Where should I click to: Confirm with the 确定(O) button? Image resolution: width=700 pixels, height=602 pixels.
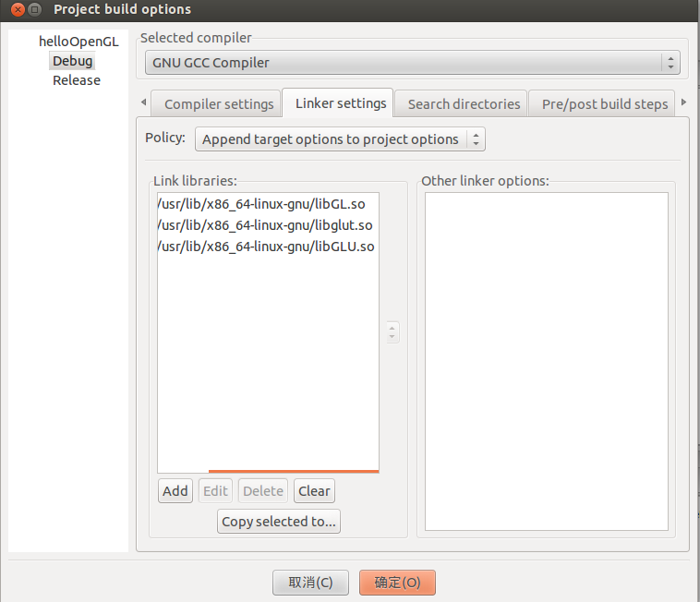[x=397, y=583]
